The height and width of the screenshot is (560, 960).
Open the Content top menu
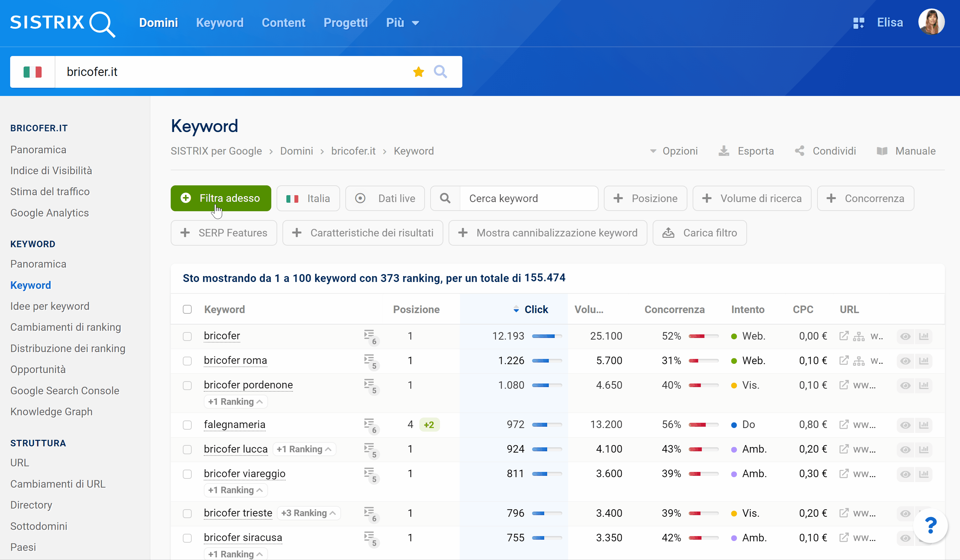coord(283,23)
